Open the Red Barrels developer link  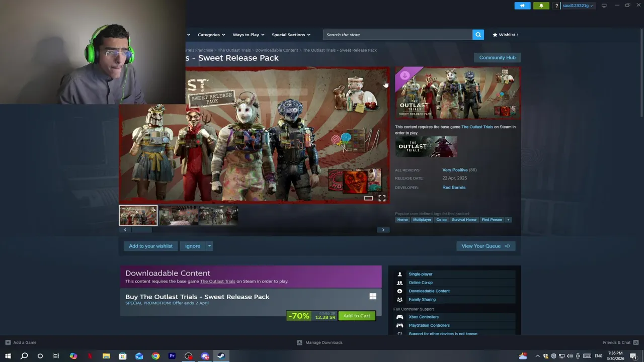click(x=454, y=188)
